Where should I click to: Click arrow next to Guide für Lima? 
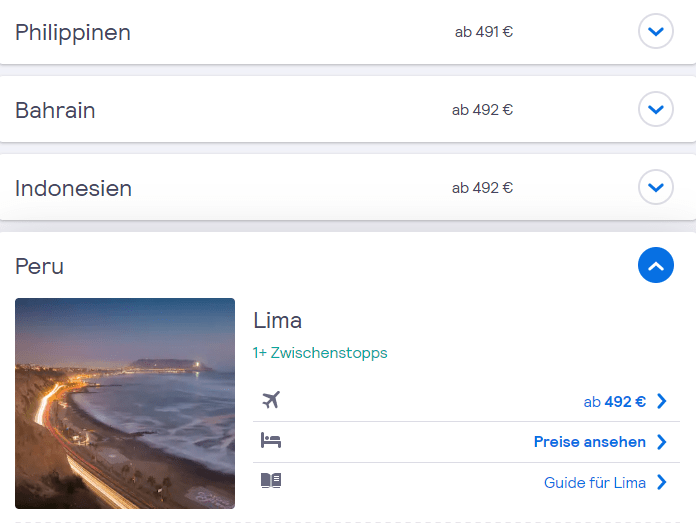click(x=661, y=483)
